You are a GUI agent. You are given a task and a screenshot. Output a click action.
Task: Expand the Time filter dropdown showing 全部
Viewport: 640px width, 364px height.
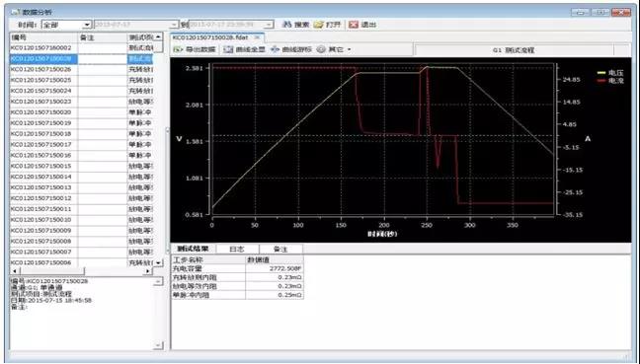point(87,25)
